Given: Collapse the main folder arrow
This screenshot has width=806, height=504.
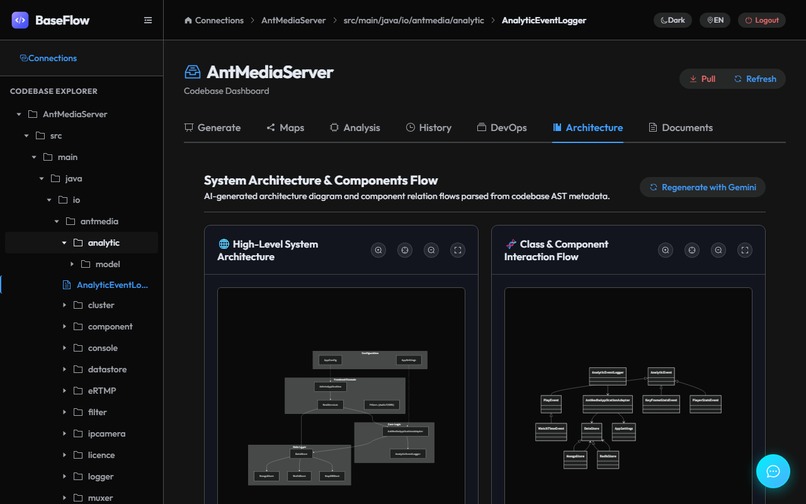Looking at the screenshot, I should 34,157.
